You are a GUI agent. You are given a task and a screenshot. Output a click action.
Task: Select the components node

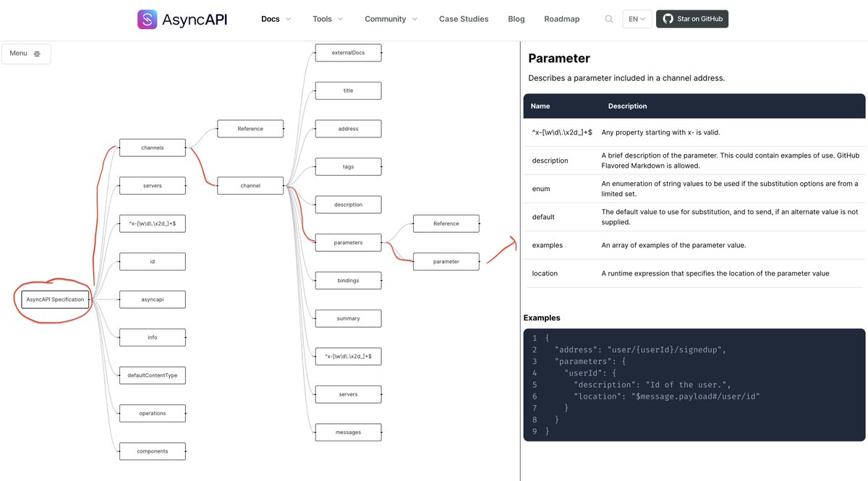152,451
